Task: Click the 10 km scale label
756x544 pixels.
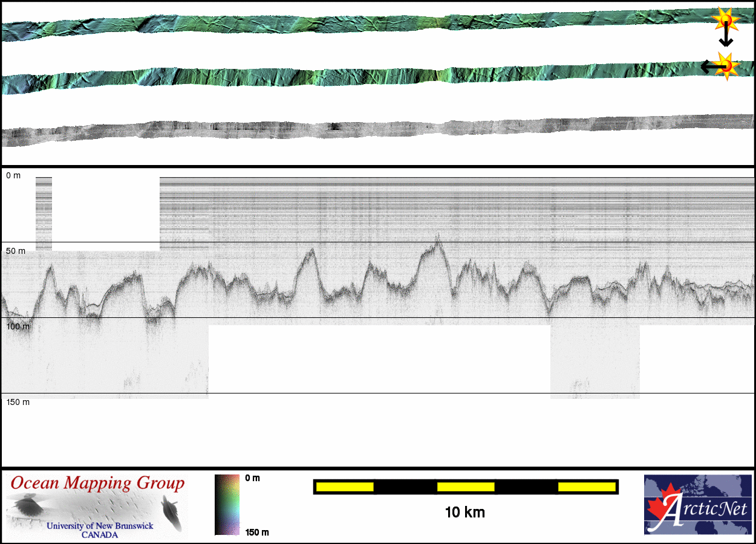Action: tap(464, 513)
